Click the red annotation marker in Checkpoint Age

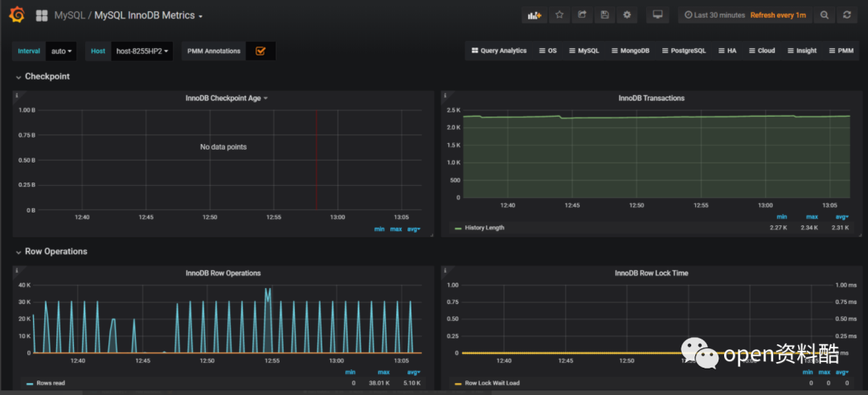click(316, 159)
